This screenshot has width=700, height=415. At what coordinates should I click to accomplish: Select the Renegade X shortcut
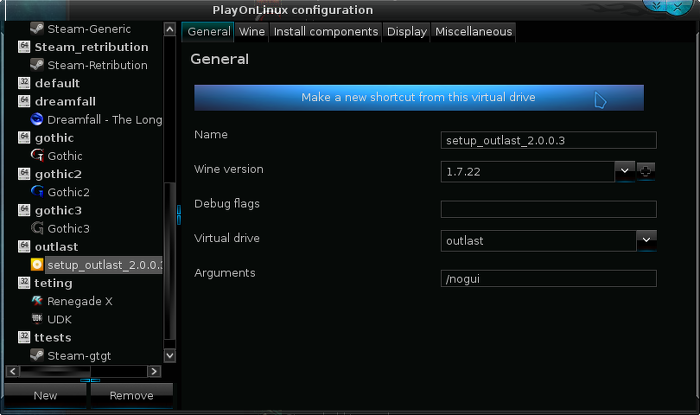79,301
